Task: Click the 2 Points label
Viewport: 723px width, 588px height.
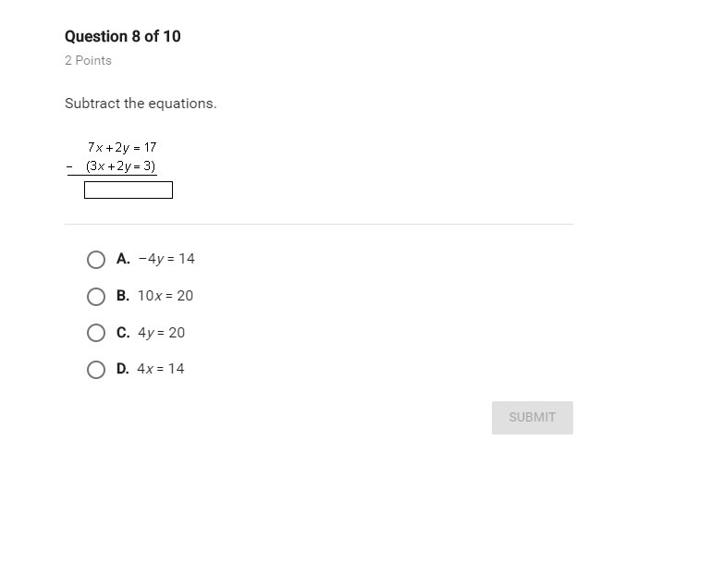Action: tap(88, 60)
